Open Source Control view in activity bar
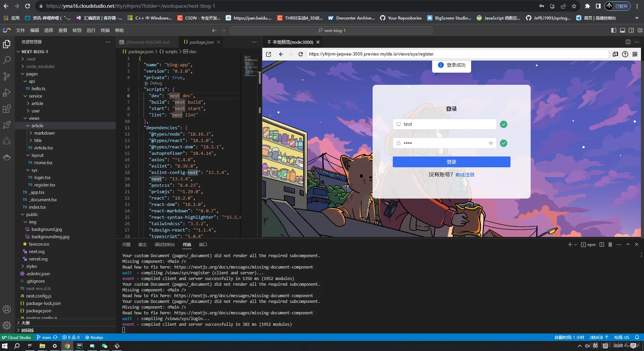644x351 pixels. pos(7,76)
